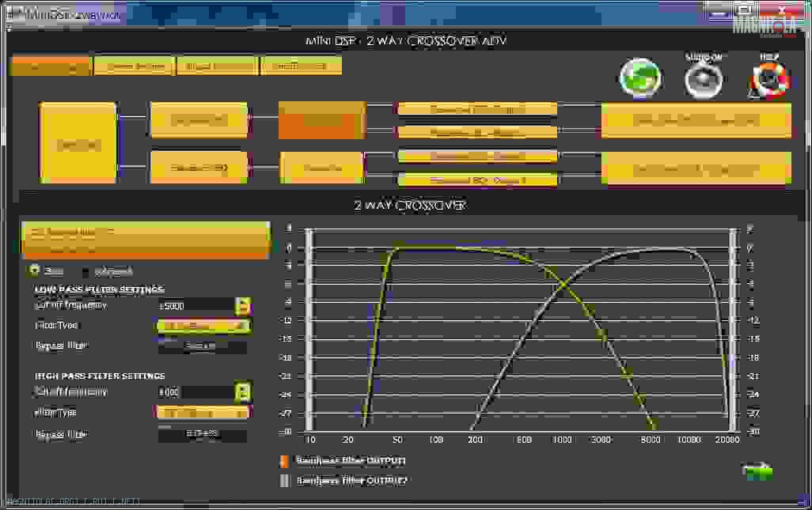Viewport: 812px width, 510px height.
Task: Click the high pass Bypass filter button
Action: (202, 433)
